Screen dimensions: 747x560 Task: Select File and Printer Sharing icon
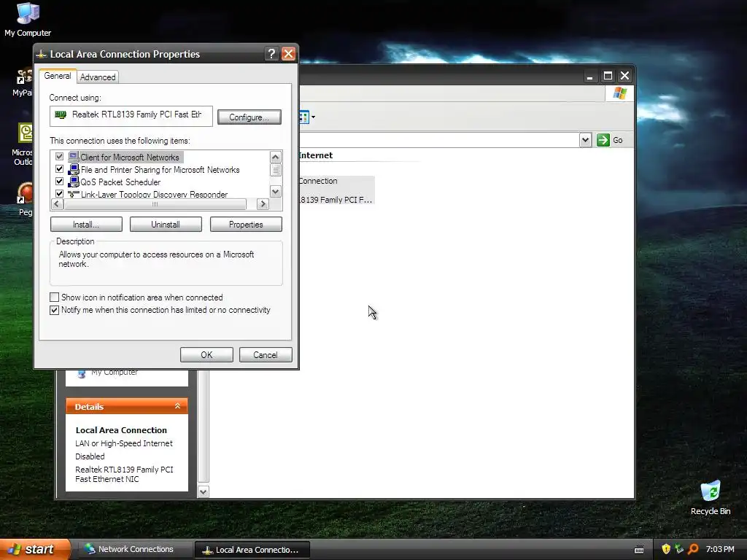(x=74, y=169)
